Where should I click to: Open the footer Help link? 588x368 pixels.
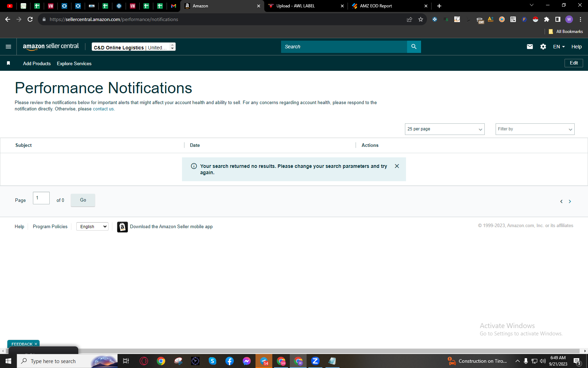pyautogui.click(x=20, y=227)
